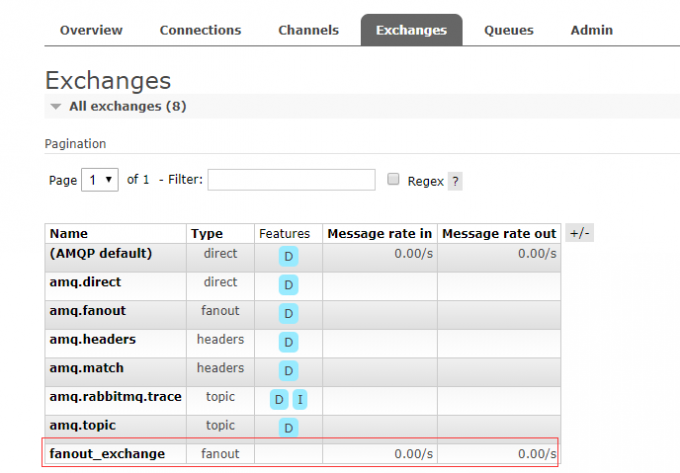Click the D badge in amq.match row
Image resolution: width=680 pixels, height=473 pixels.
pyautogui.click(x=288, y=371)
